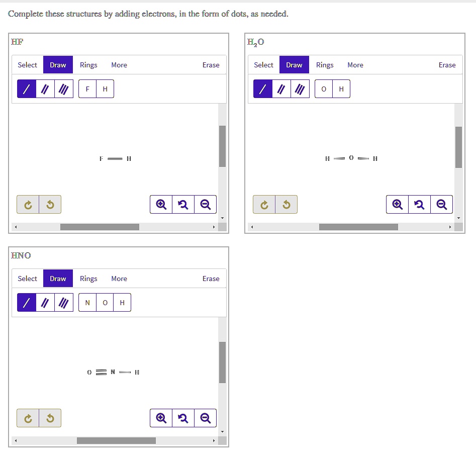Screen dimensions: 476x458
Task: Open the More menu in H2O panel
Action: coord(355,65)
